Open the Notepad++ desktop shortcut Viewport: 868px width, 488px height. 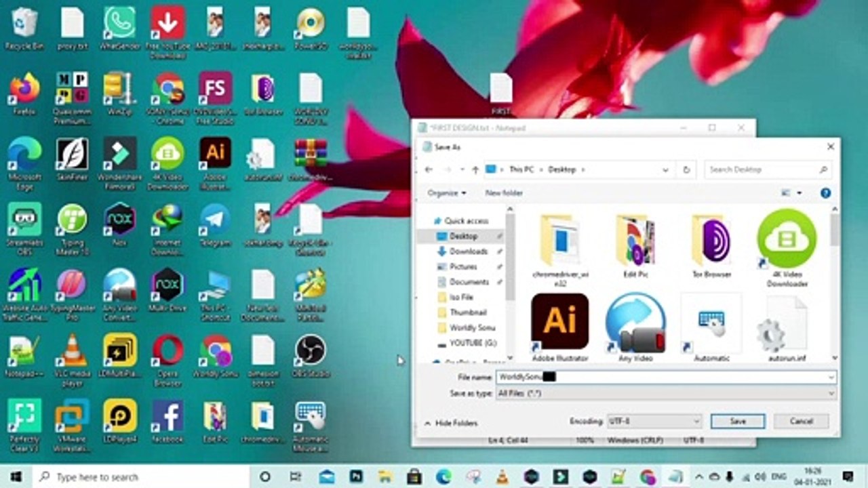click(x=24, y=356)
